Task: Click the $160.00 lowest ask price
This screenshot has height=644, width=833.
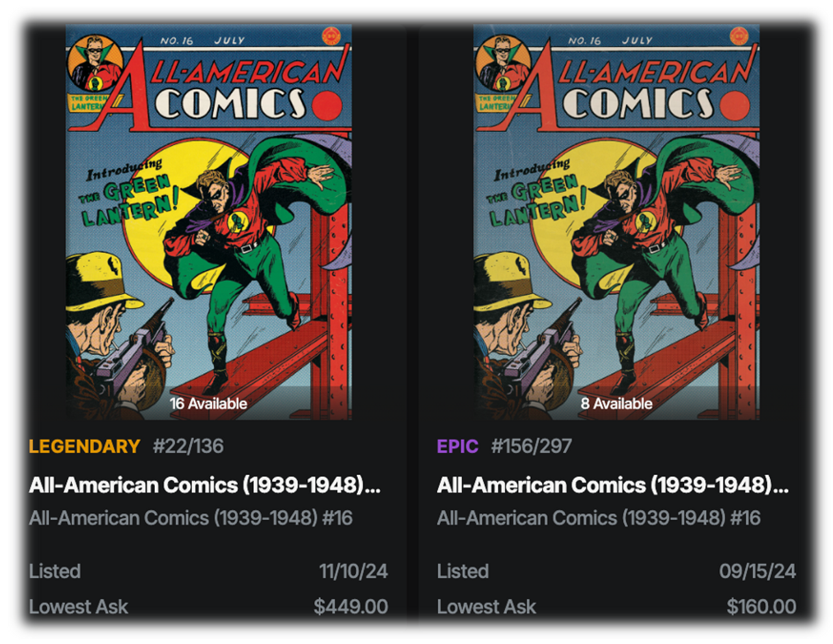Action: (x=761, y=607)
